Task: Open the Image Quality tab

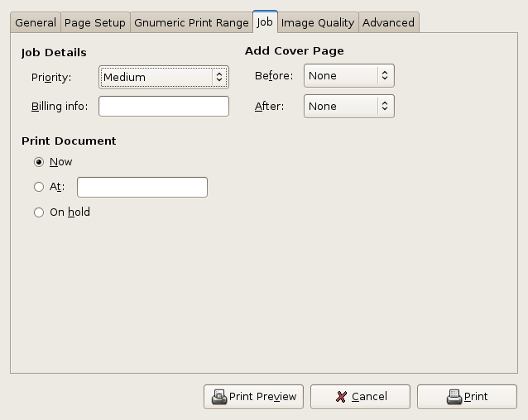Action: (x=318, y=22)
